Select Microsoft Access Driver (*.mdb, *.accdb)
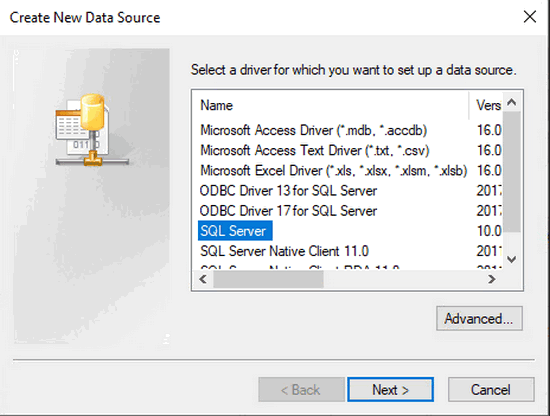This screenshot has height=416, width=550. pyautogui.click(x=313, y=130)
